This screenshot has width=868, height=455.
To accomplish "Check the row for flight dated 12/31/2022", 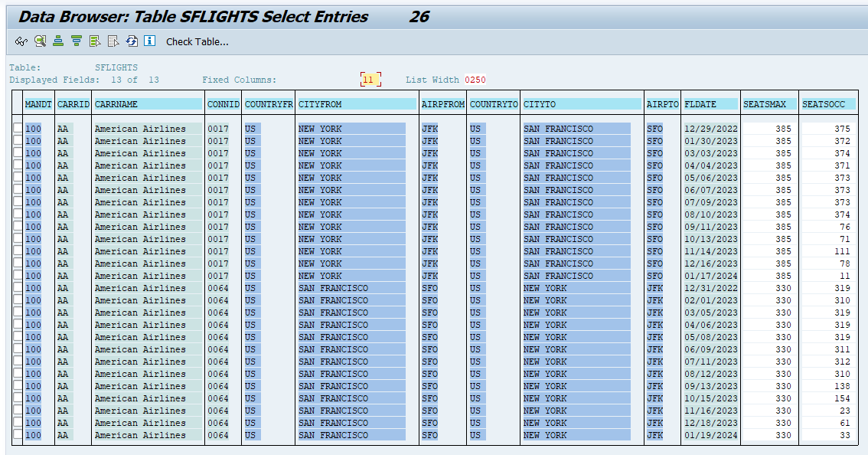I will pos(18,288).
